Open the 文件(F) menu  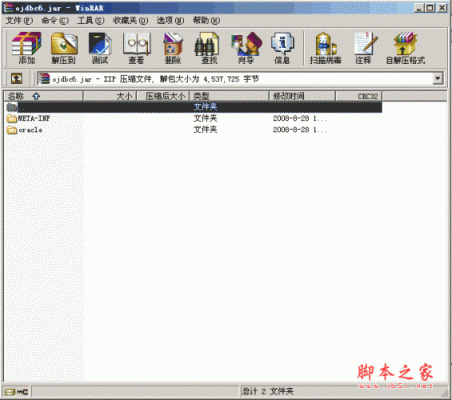19,21
